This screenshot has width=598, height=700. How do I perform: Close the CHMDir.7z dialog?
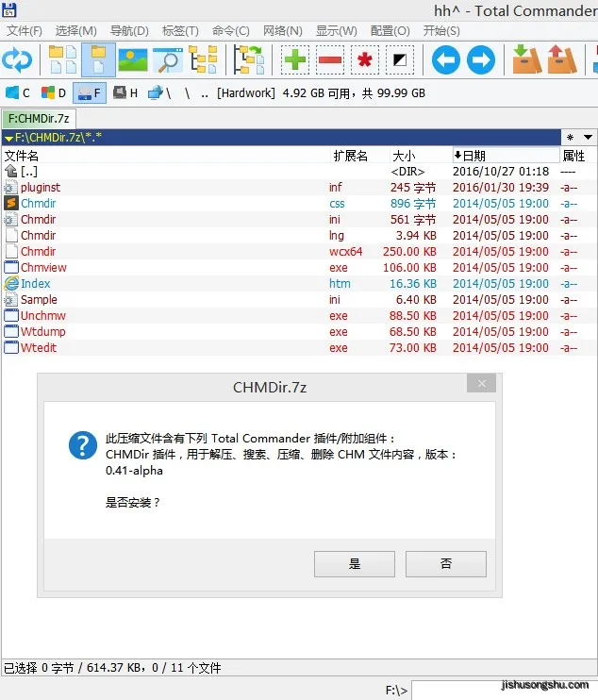[x=482, y=383]
